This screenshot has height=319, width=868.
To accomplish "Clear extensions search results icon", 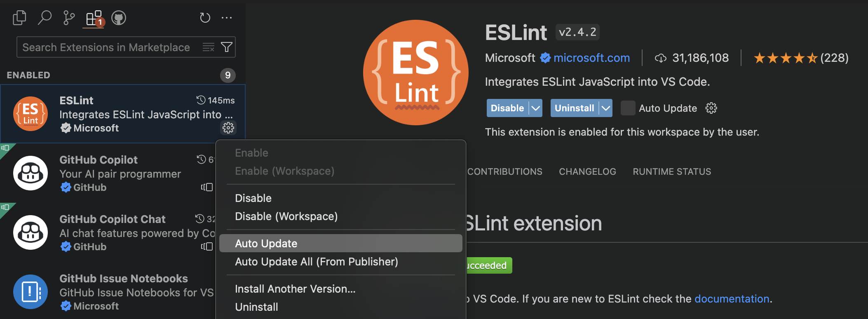I will 209,47.
